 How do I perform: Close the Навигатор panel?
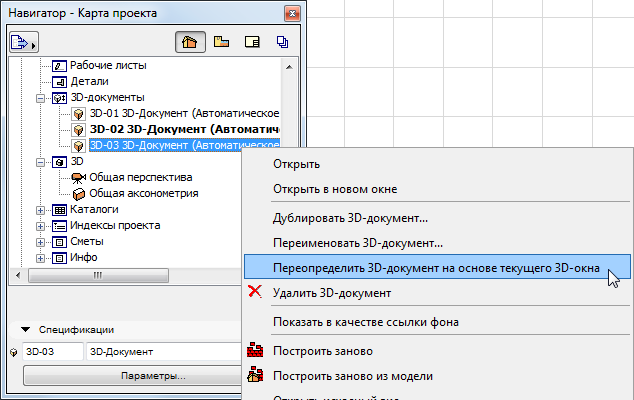pyautogui.click(x=292, y=14)
